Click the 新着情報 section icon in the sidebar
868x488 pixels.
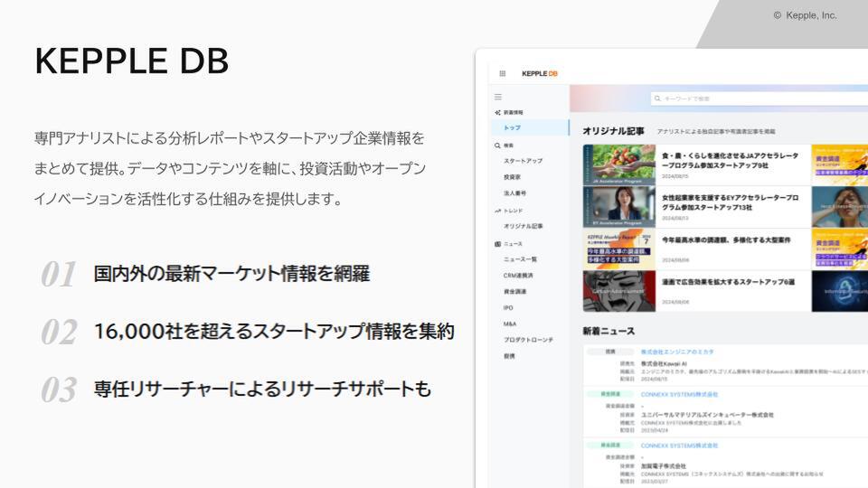coord(497,112)
